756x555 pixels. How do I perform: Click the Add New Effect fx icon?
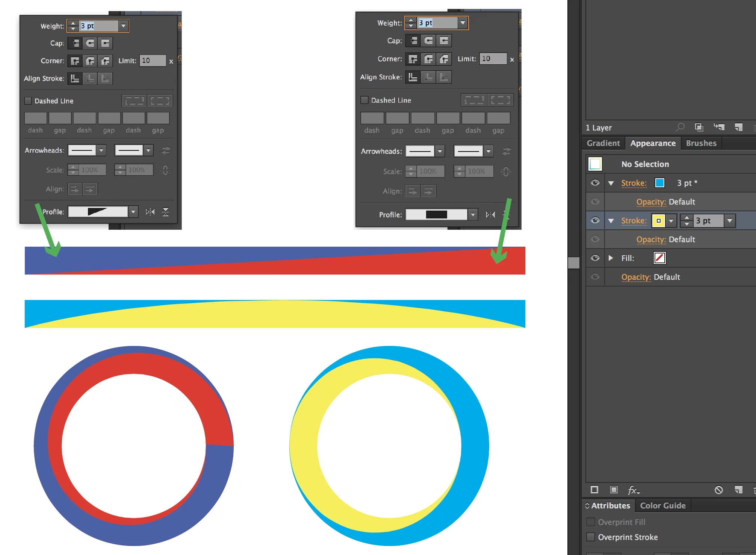pyautogui.click(x=633, y=490)
